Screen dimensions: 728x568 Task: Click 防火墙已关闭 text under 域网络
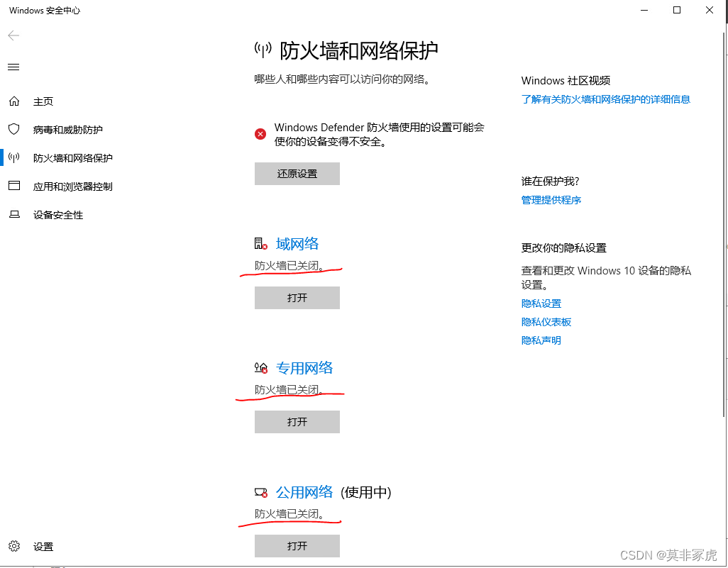click(289, 265)
